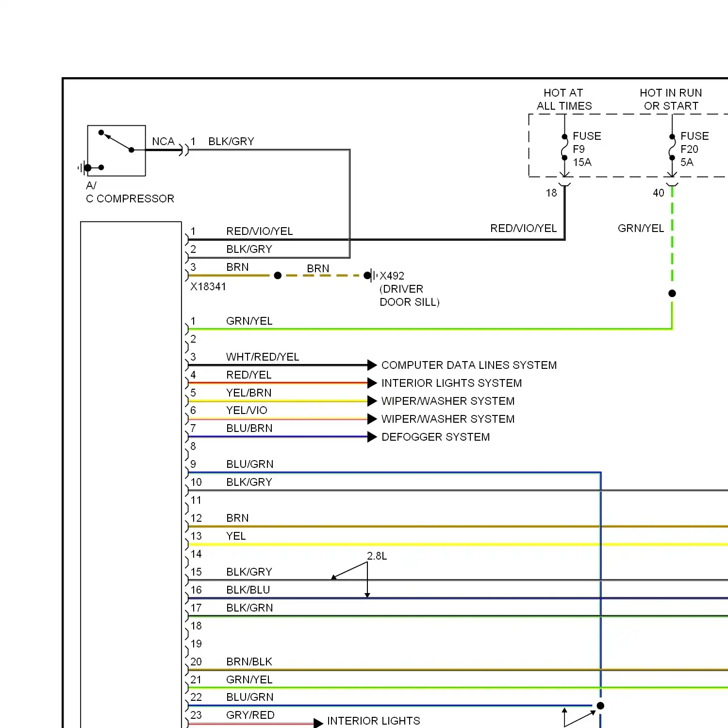Image resolution: width=728 pixels, height=728 pixels.
Task: Click pin number 8 on the connector
Action: tap(193, 447)
